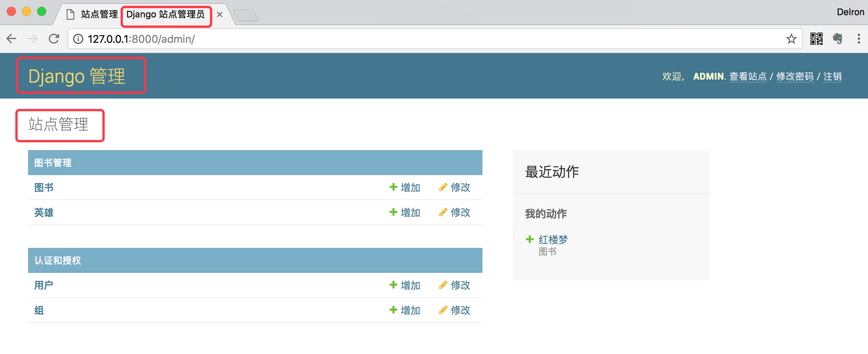Viewport: 868px width, 354px height.
Task: Click the Evernote elephant icon in the toolbar
Action: tap(838, 38)
